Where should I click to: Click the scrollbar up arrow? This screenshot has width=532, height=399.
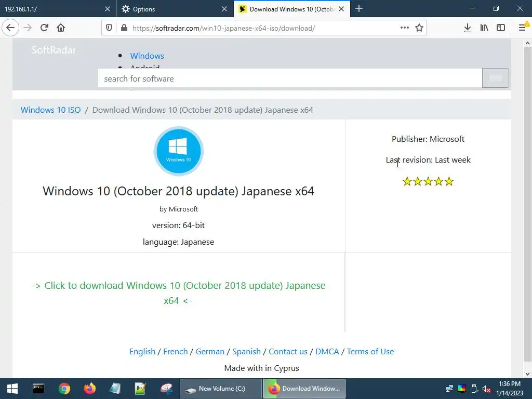coord(527,43)
